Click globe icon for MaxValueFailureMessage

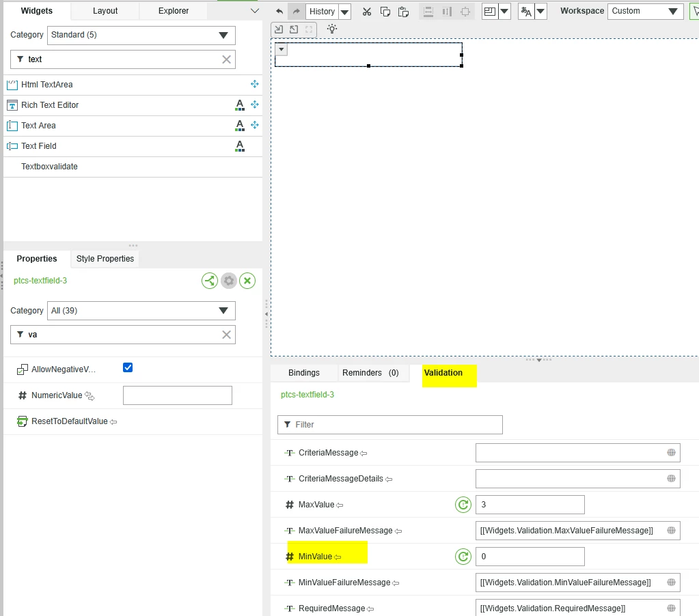[x=671, y=530]
